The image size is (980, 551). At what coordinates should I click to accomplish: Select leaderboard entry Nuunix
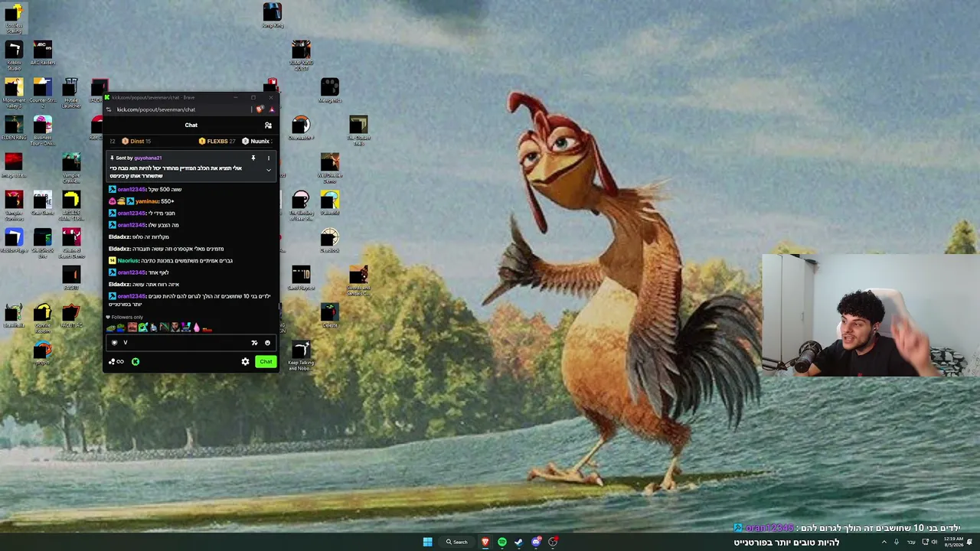256,142
